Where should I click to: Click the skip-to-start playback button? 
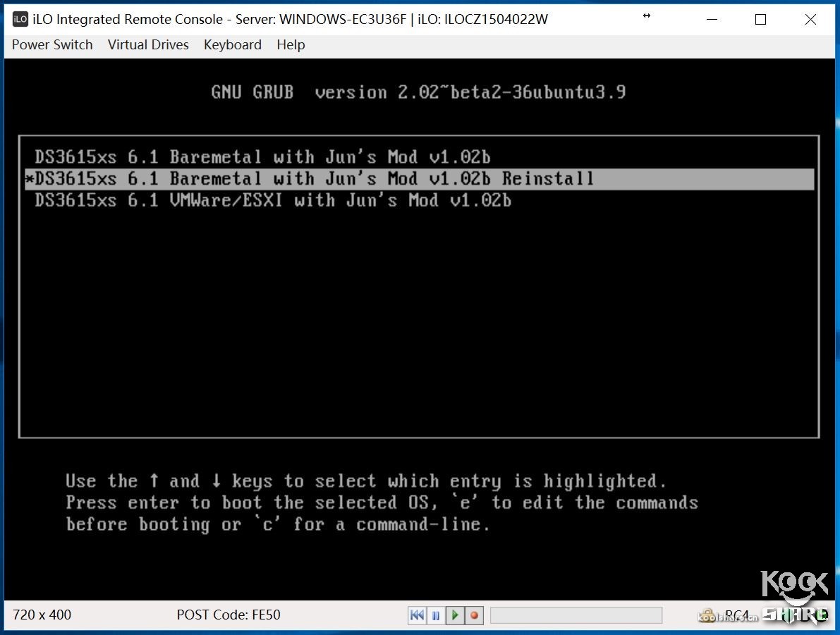click(x=418, y=615)
